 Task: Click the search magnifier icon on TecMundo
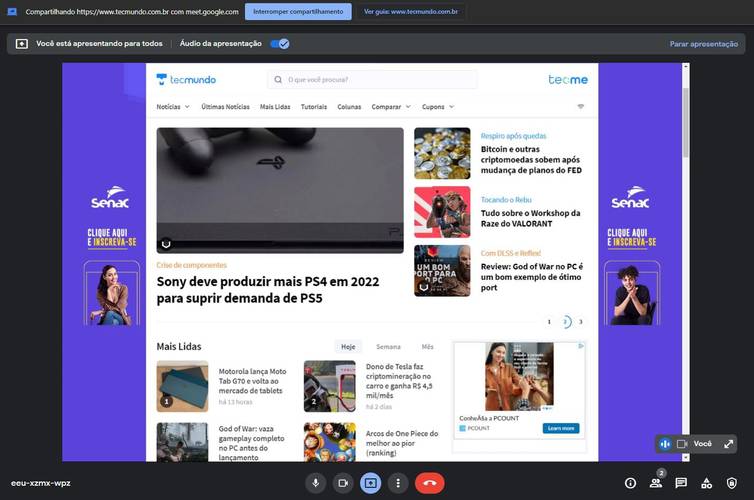click(x=278, y=80)
